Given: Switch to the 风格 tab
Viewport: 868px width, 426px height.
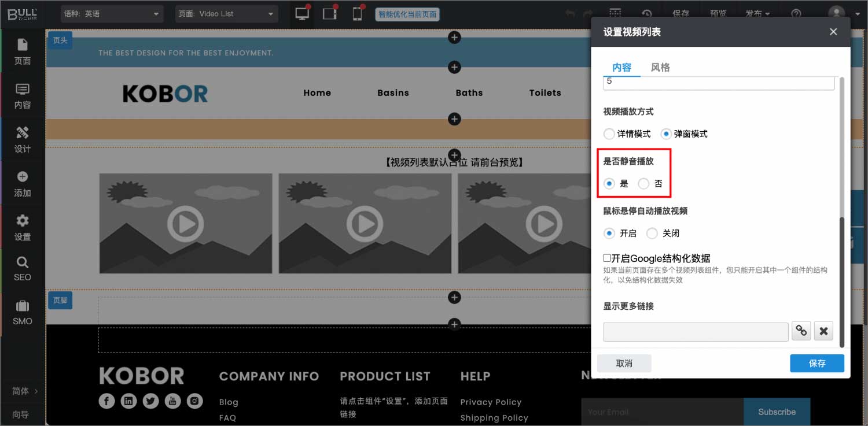Looking at the screenshot, I should [x=660, y=68].
